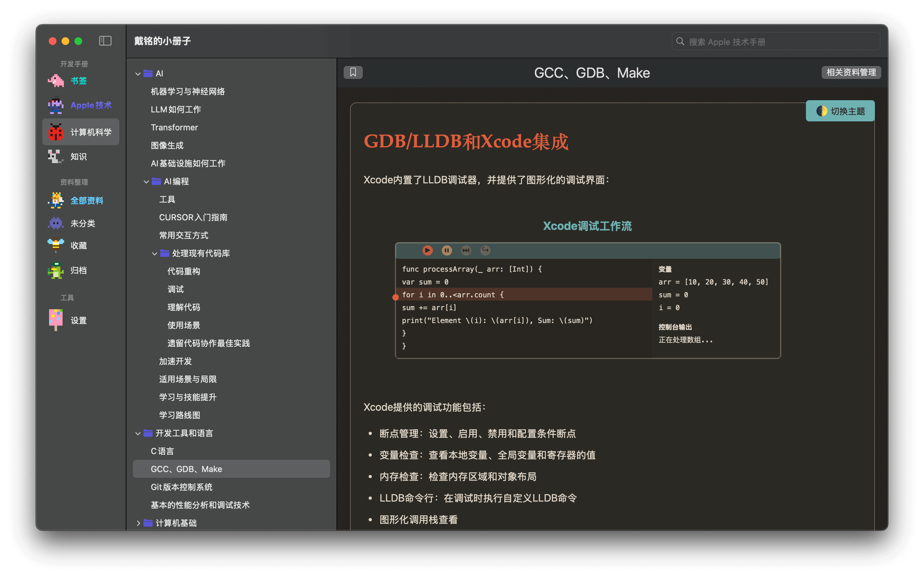924x578 pixels.
Task: Open 全部资料 sidebar section
Action: (81, 200)
